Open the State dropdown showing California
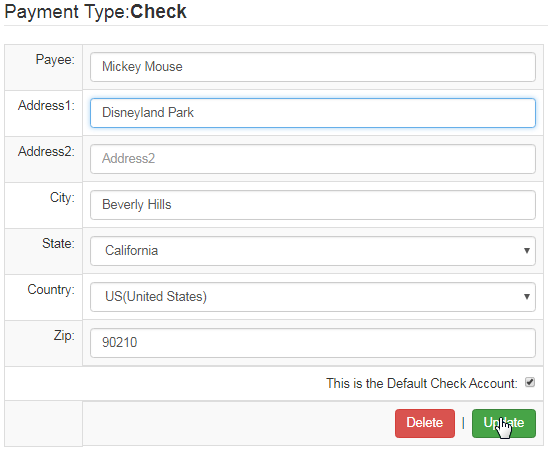This screenshot has height=449, width=548. point(313,251)
